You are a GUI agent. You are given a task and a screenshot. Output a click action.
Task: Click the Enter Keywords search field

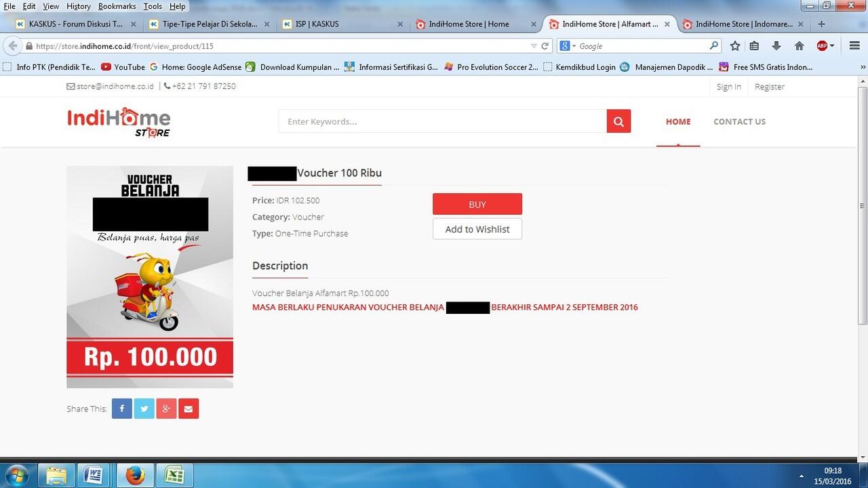442,121
